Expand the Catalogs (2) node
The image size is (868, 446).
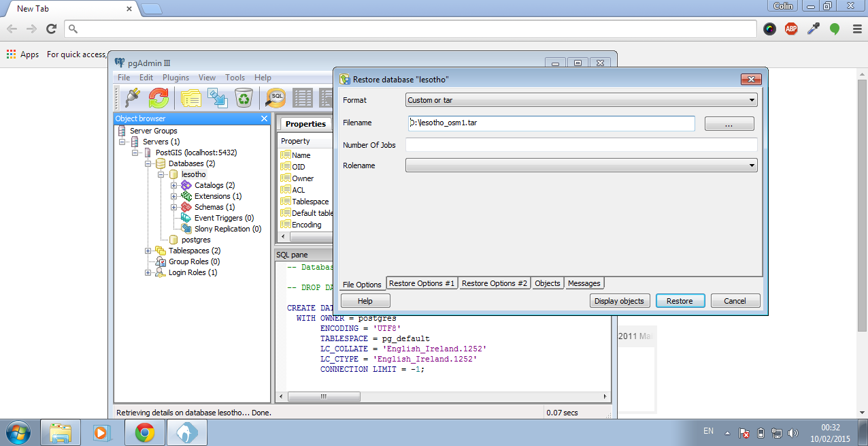(174, 185)
